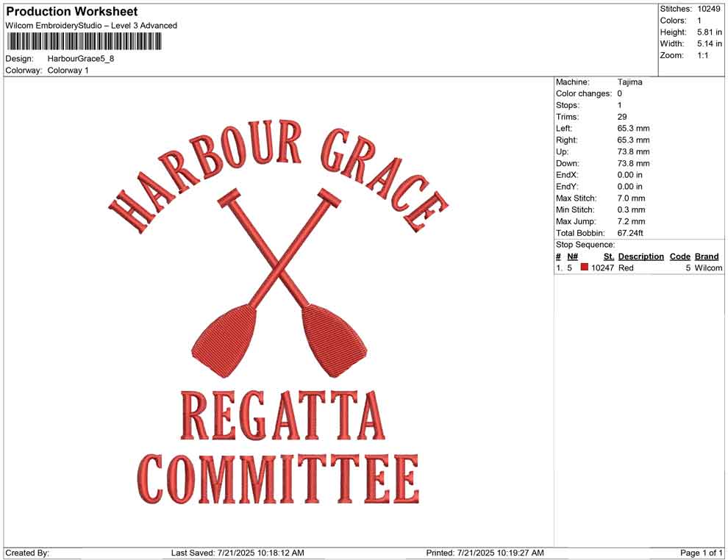
Task: Select the Up value '73.8 mm'
Action: click(x=634, y=151)
